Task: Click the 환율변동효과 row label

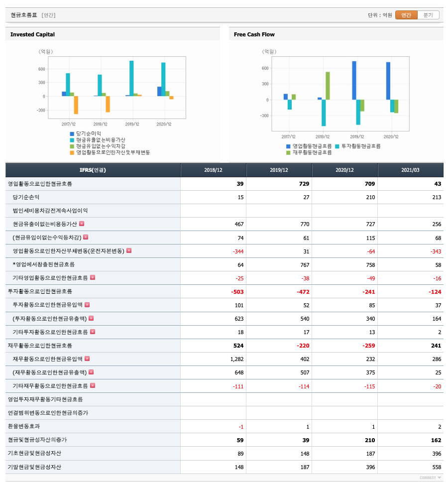Action: coord(24,426)
